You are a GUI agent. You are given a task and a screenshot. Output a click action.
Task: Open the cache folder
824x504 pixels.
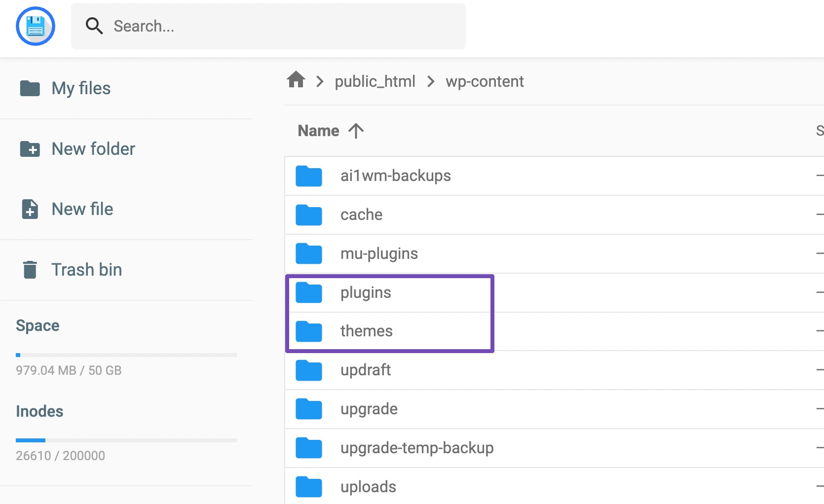coord(361,215)
